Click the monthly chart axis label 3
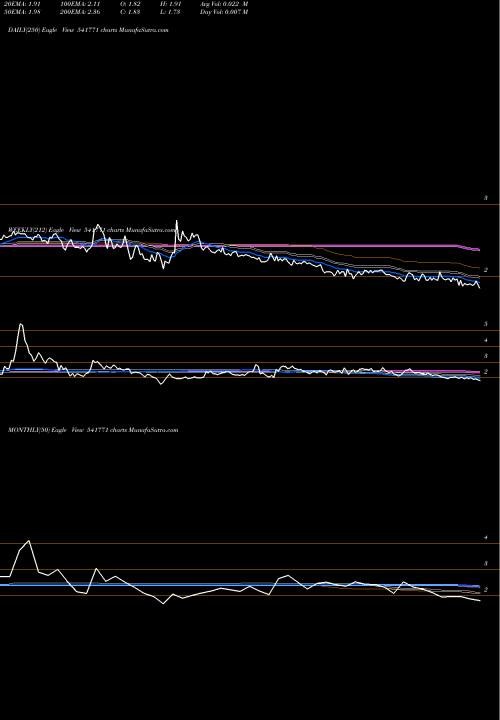Screen dimensions: 500x720 pyautogui.click(x=485, y=563)
